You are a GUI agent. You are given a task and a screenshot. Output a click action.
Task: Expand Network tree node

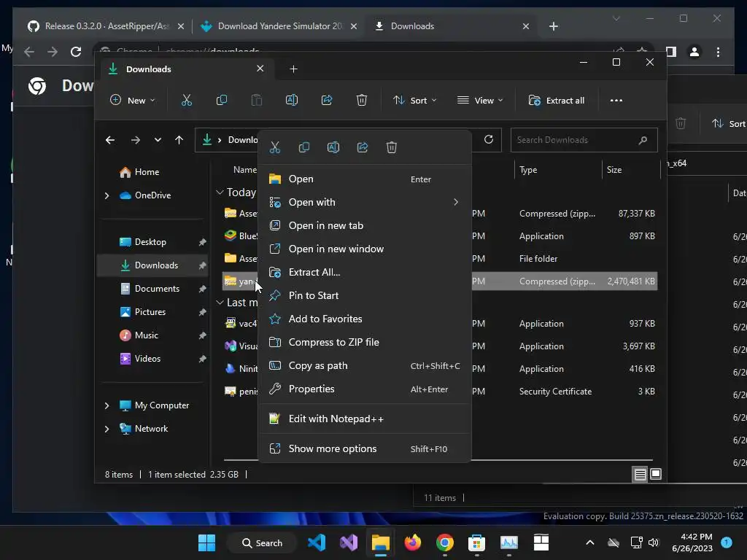[x=107, y=429]
